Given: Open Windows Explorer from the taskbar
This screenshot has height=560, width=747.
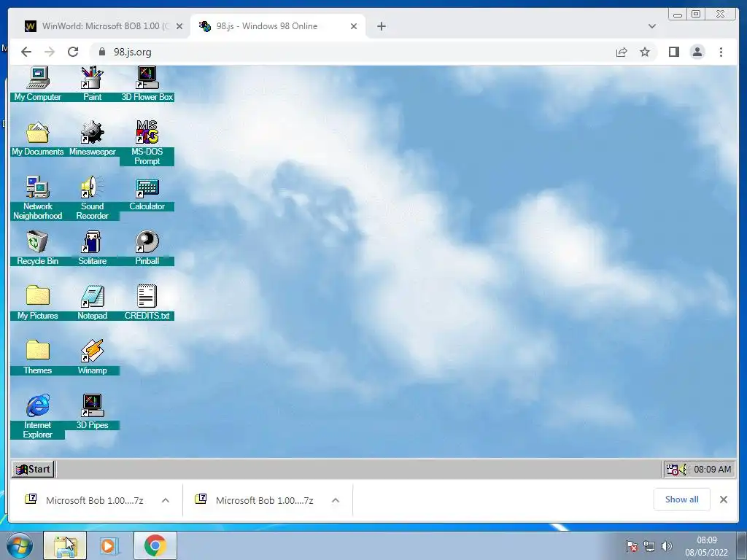Looking at the screenshot, I should pos(65,545).
